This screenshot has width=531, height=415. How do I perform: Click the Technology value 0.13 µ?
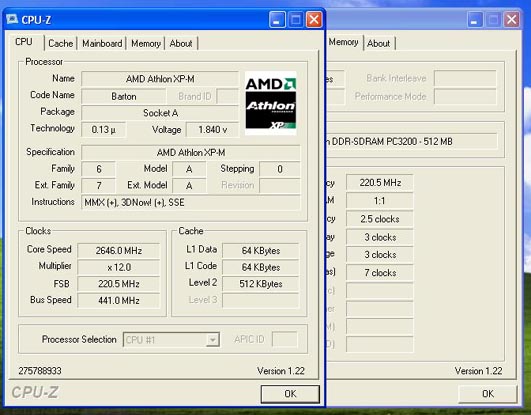[103, 129]
